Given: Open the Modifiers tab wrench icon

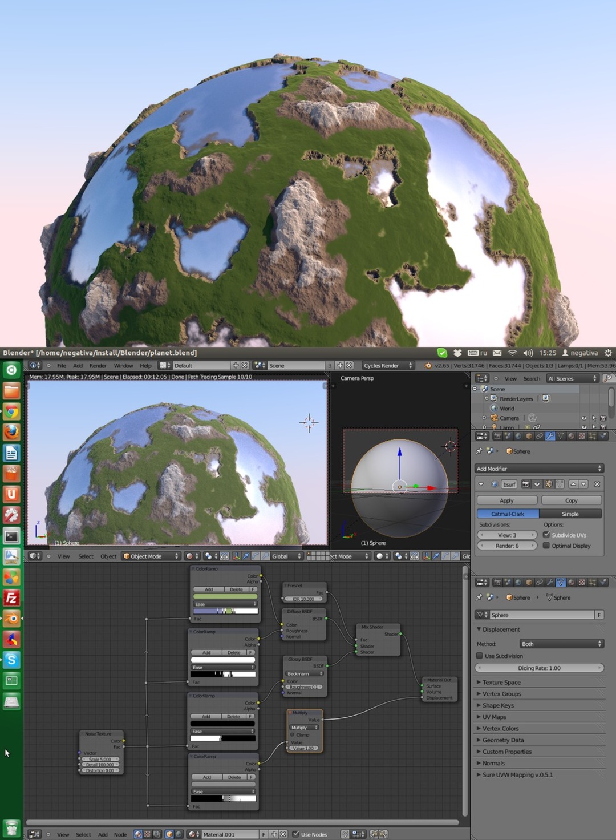Looking at the screenshot, I should 550,437.
